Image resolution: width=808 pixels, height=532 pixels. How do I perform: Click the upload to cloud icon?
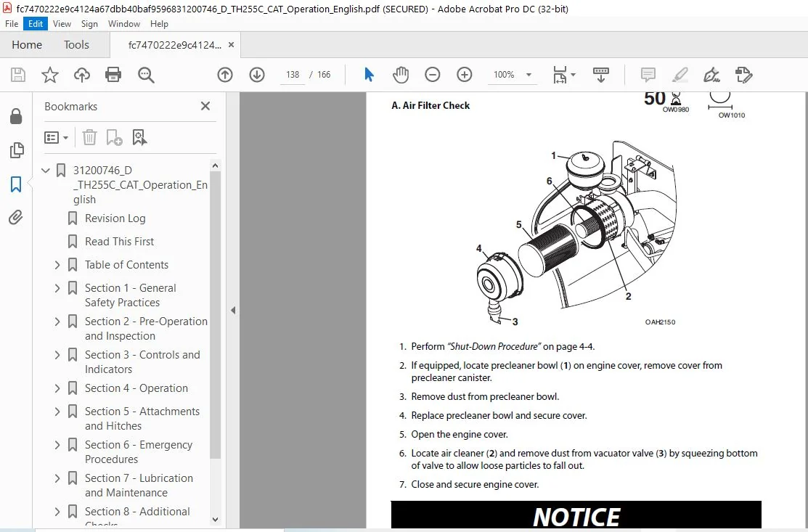coord(82,75)
